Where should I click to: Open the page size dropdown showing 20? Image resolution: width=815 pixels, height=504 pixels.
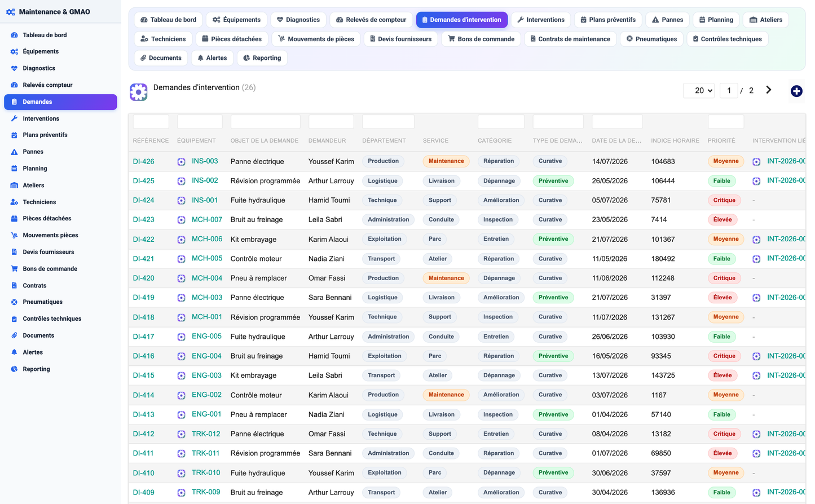(699, 91)
